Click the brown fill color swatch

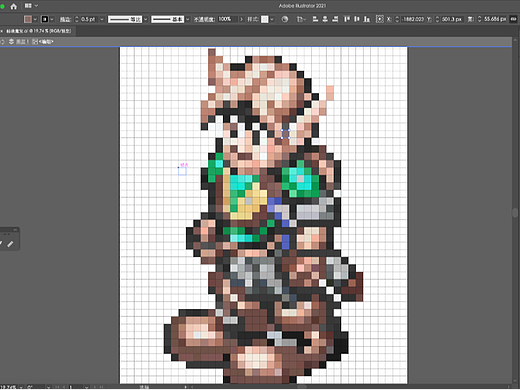pyautogui.click(x=28, y=19)
